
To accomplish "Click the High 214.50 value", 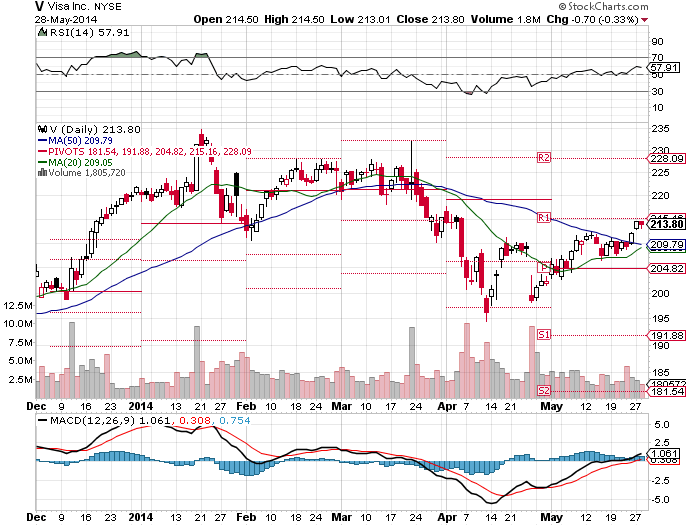I will 294,20.
